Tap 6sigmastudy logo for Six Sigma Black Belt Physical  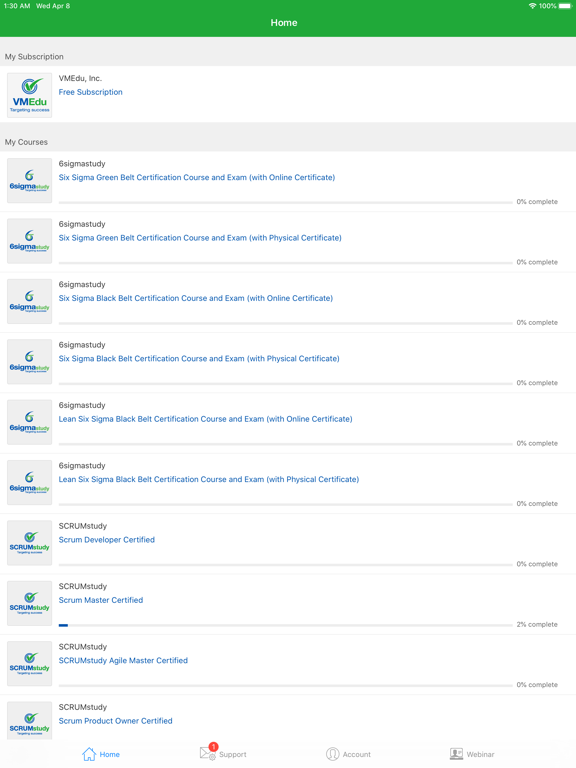point(29,362)
